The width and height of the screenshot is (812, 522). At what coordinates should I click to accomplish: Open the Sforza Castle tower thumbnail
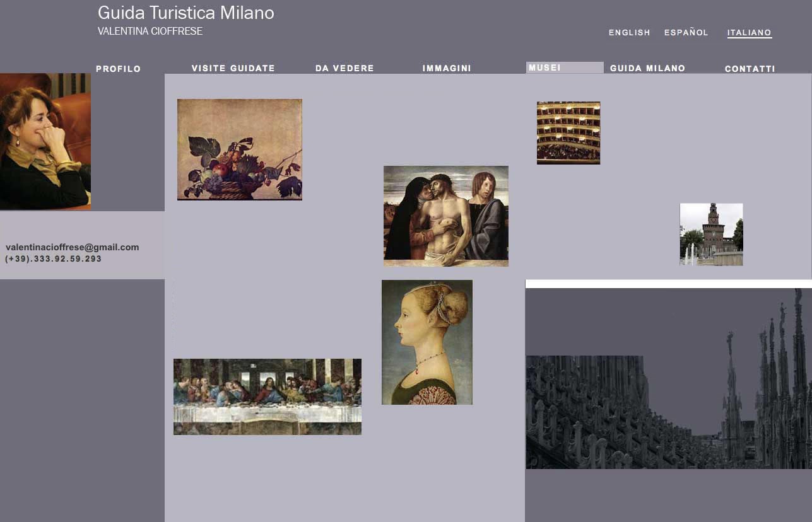tap(711, 234)
